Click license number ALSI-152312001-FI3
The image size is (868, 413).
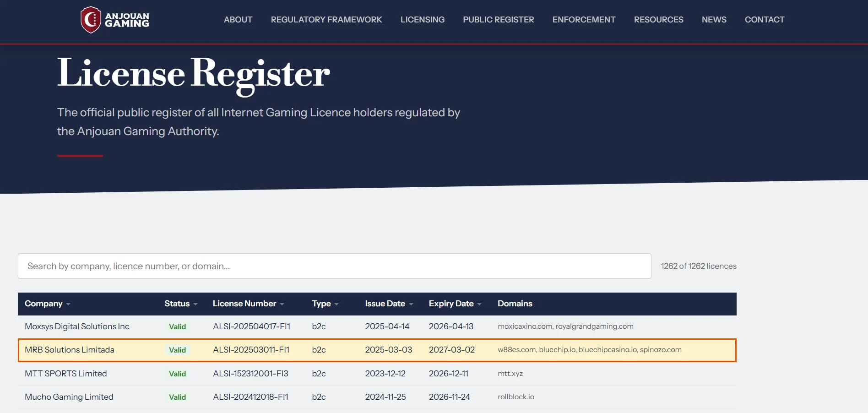tap(251, 374)
